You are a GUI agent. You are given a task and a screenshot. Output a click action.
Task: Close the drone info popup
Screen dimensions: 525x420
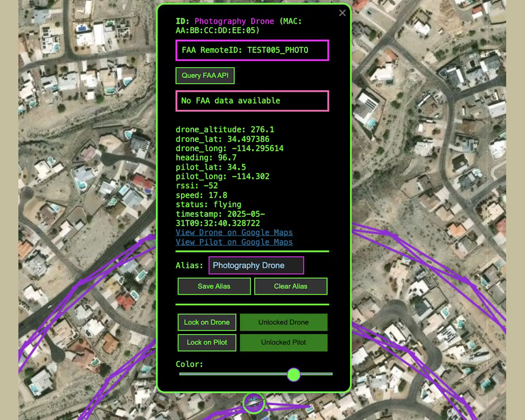[x=342, y=13]
